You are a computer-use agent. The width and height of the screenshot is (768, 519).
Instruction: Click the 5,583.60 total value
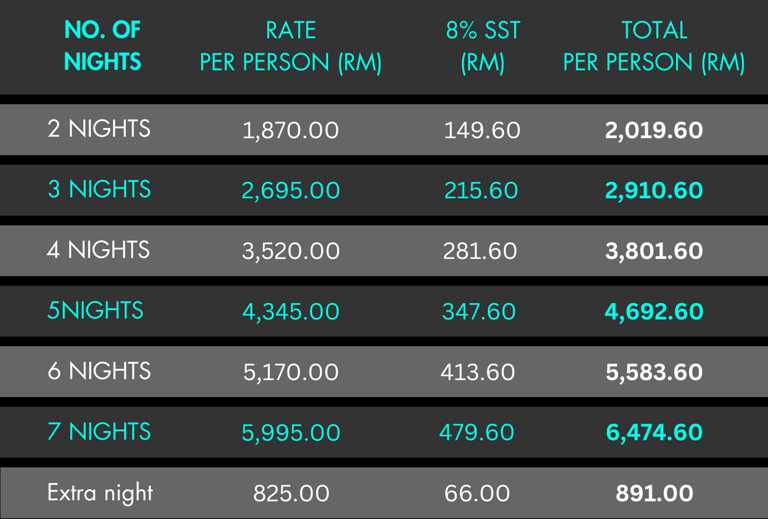pos(654,372)
